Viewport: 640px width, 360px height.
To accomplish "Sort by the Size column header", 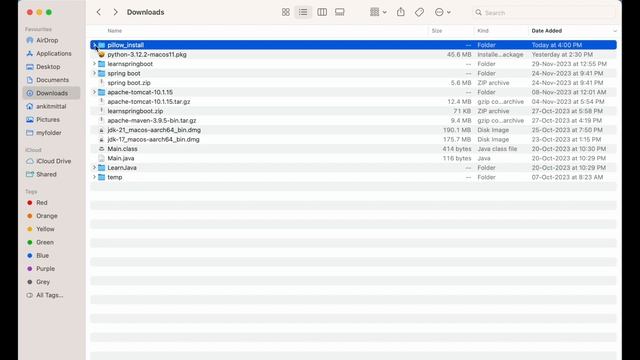I will click(437, 31).
